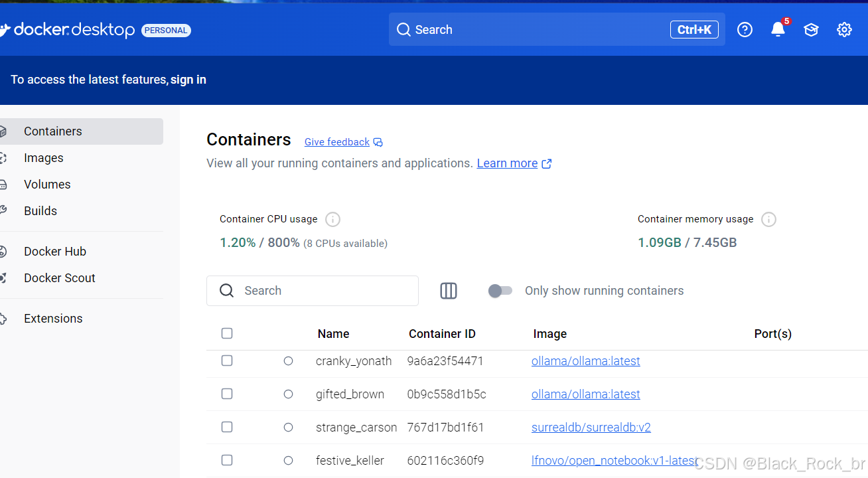Click the festive_keller container name

350,461
